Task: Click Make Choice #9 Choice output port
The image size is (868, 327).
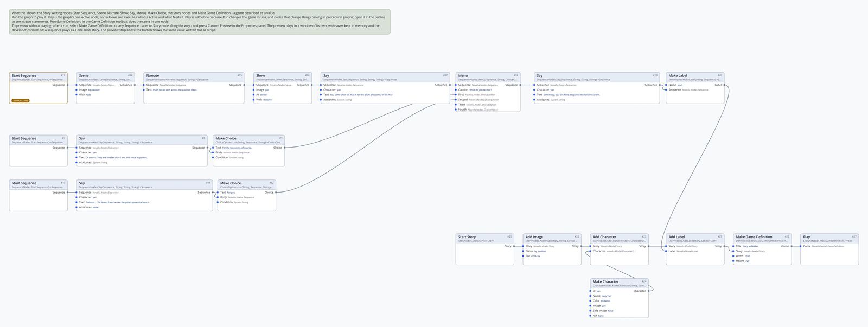Action: 285,148
